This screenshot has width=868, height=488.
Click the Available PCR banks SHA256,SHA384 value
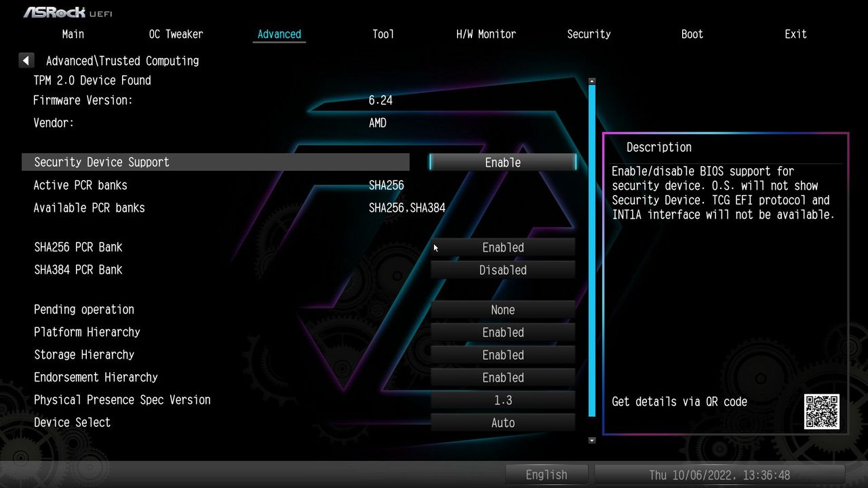point(407,208)
